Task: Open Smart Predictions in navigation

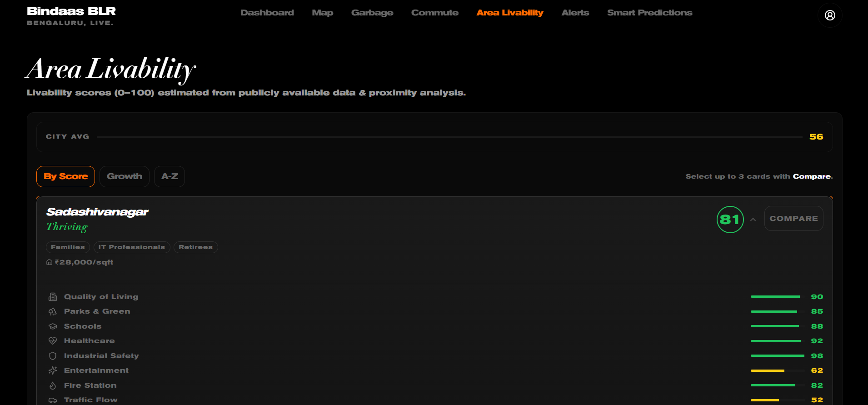Action: [650, 13]
